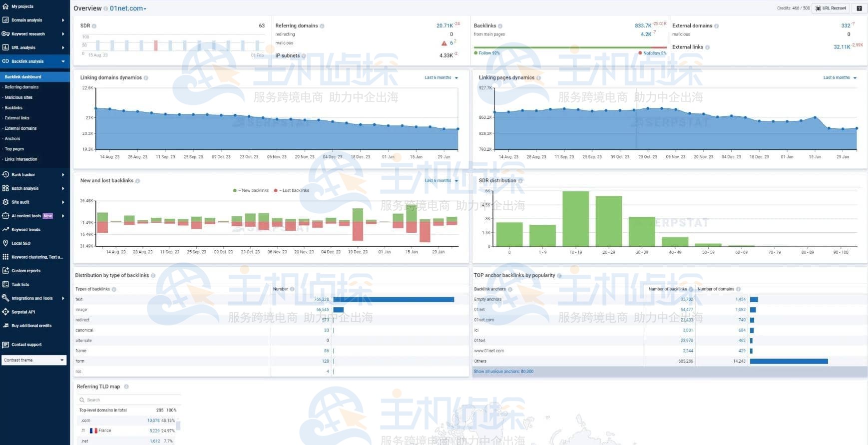Toggle Lost backlinks legend in chart
Image resolution: width=868 pixels, height=445 pixels.
coord(292,190)
